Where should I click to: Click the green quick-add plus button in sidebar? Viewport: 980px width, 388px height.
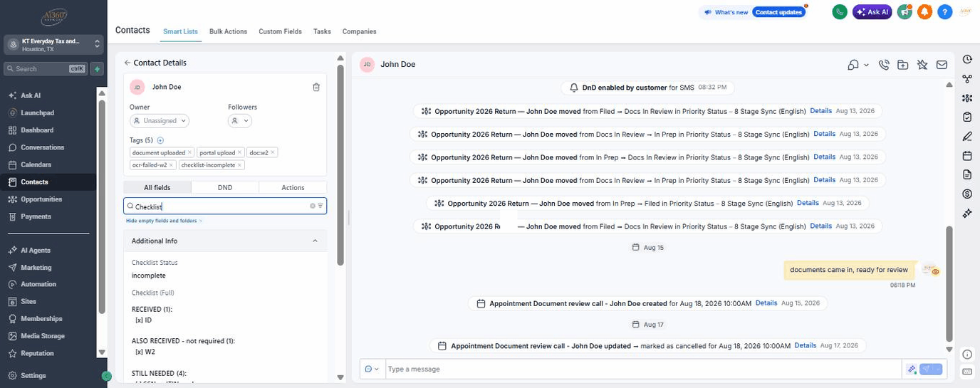pyautogui.click(x=98, y=69)
